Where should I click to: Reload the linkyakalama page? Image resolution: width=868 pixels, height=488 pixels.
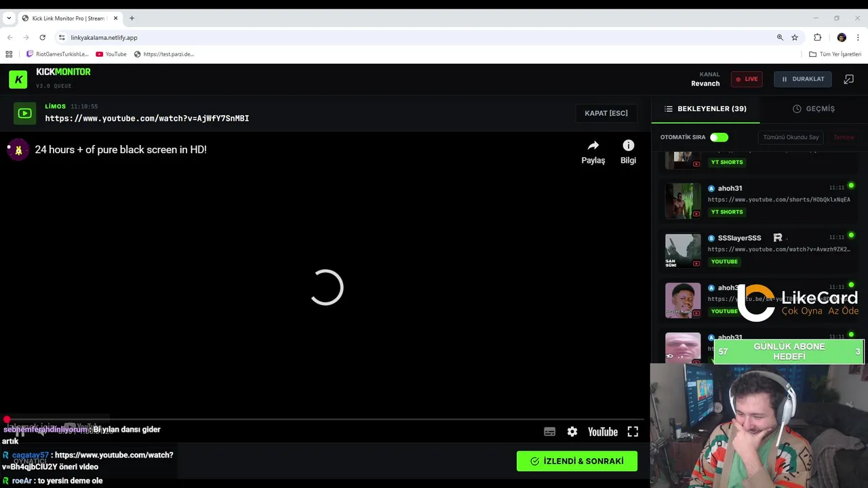tap(42, 37)
